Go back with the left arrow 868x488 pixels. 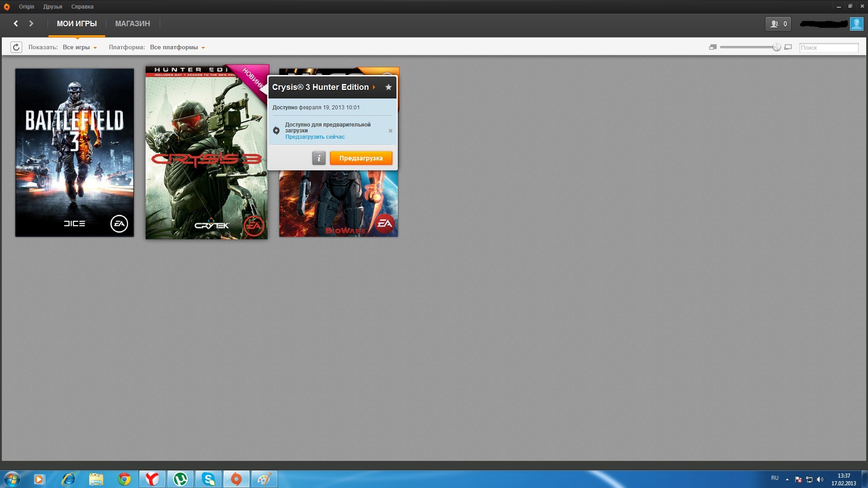(x=16, y=23)
